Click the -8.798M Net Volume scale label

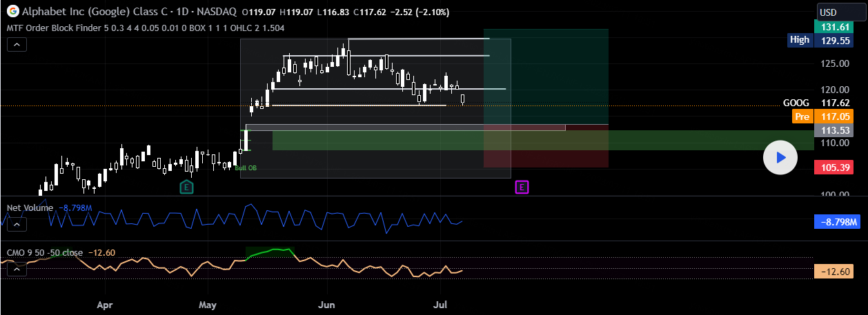[x=837, y=222]
